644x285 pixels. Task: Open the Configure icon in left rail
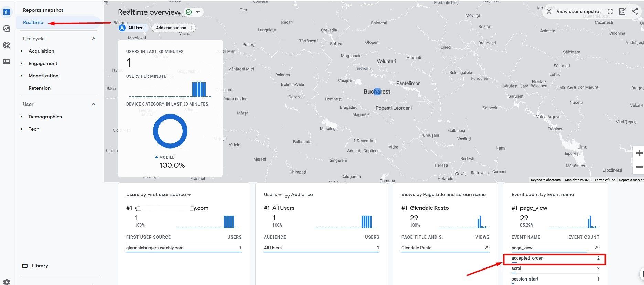point(7,62)
